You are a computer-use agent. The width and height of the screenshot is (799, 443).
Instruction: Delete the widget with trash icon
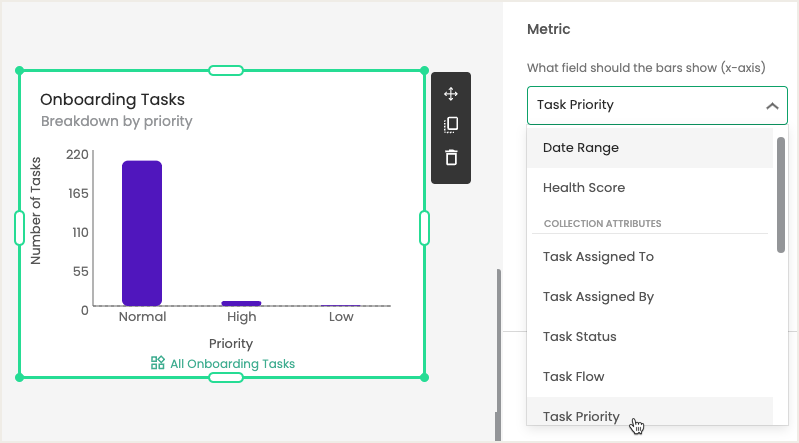click(451, 157)
